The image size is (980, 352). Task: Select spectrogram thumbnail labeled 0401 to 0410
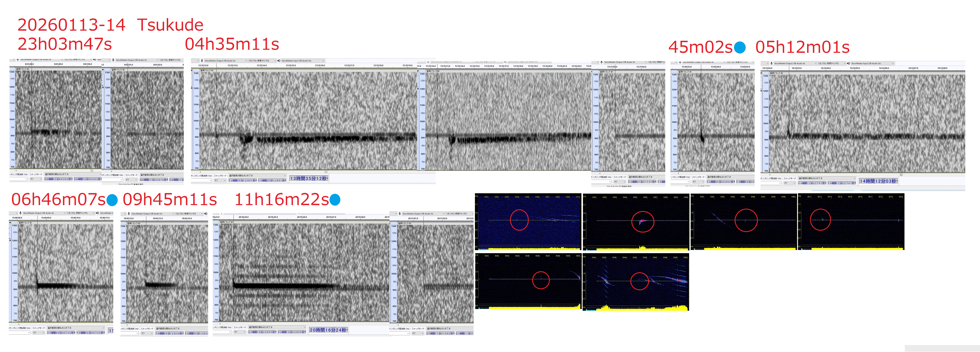pos(636,222)
